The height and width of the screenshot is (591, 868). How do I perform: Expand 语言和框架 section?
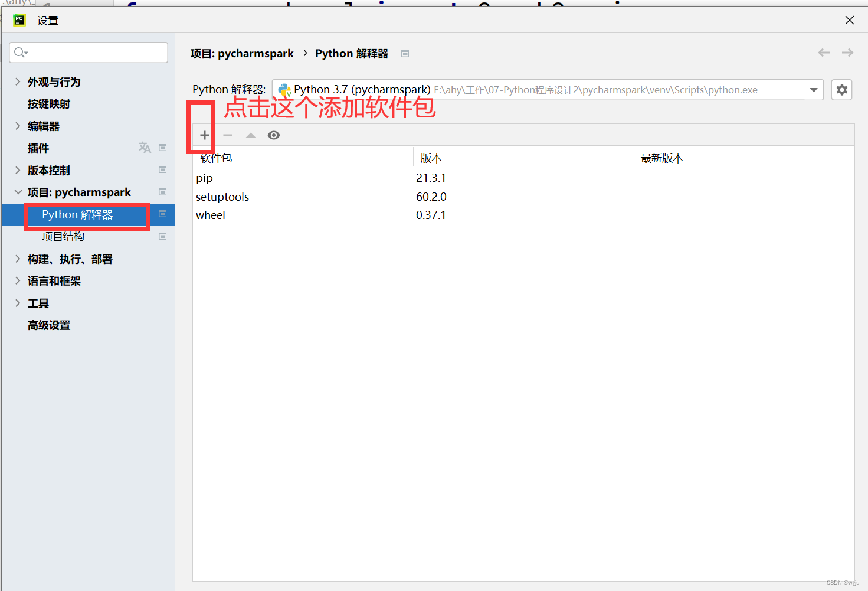point(18,281)
